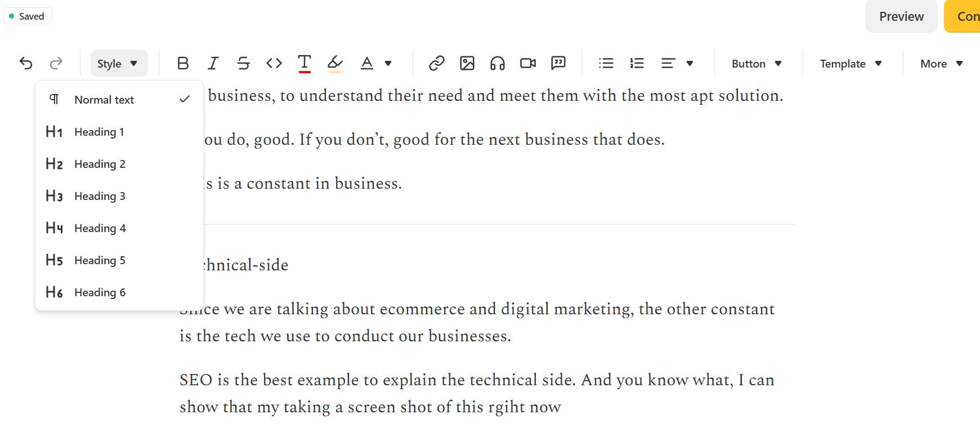Choose Heading 2 style
Image resolution: width=980 pixels, height=441 pixels.
pyautogui.click(x=119, y=164)
